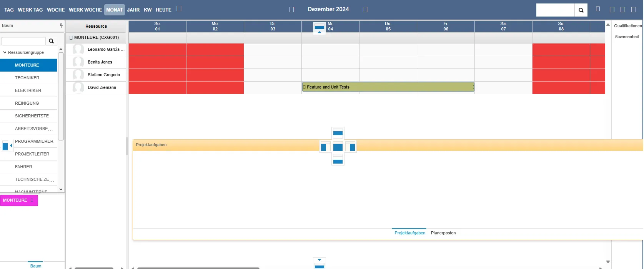Toggle the MONAT view button
Image resolution: width=644 pixels, height=269 pixels.
[x=114, y=10]
